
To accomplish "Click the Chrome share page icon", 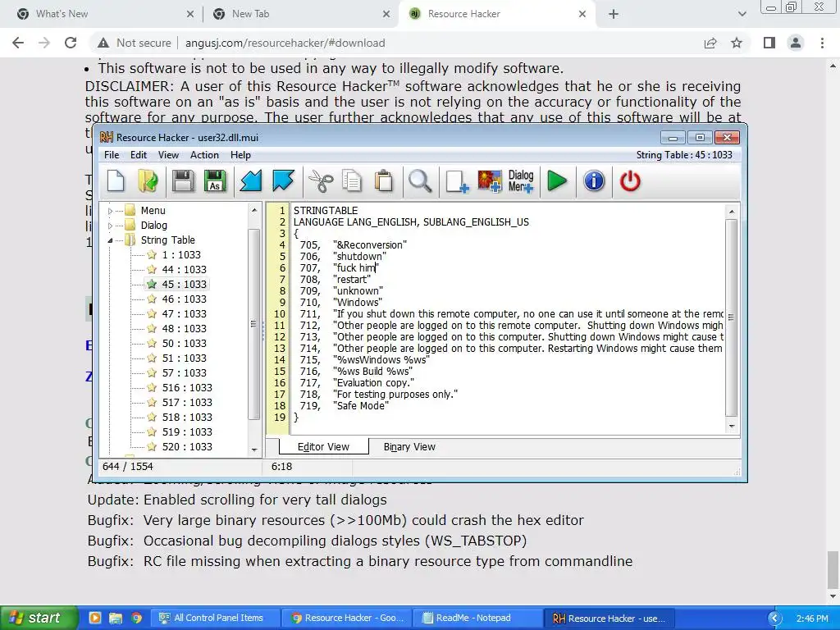I will tap(710, 43).
